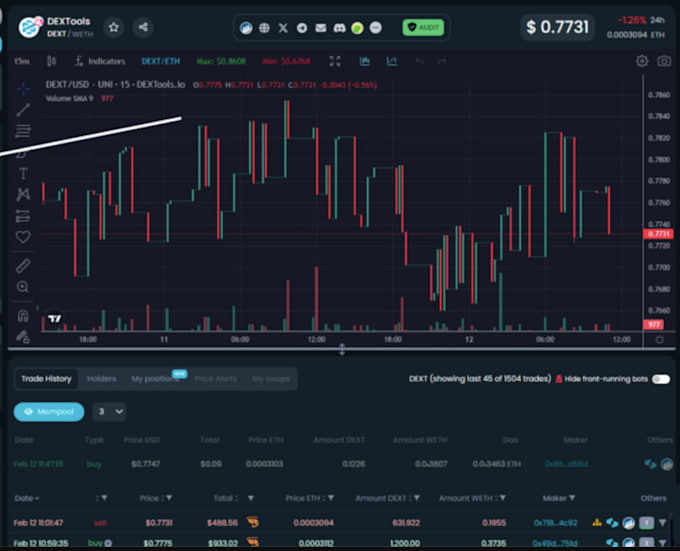680x551 pixels.
Task: Open the Discord social link
Action: [339, 28]
